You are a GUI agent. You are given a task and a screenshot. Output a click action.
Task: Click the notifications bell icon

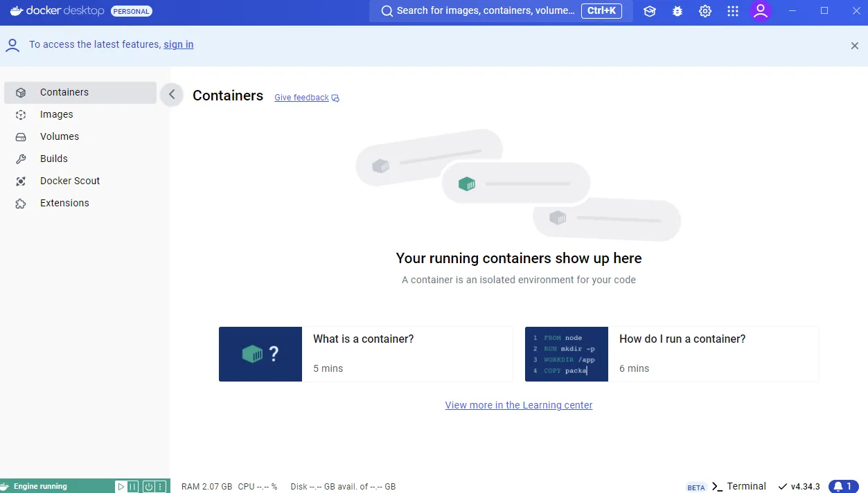pos(838,486)
